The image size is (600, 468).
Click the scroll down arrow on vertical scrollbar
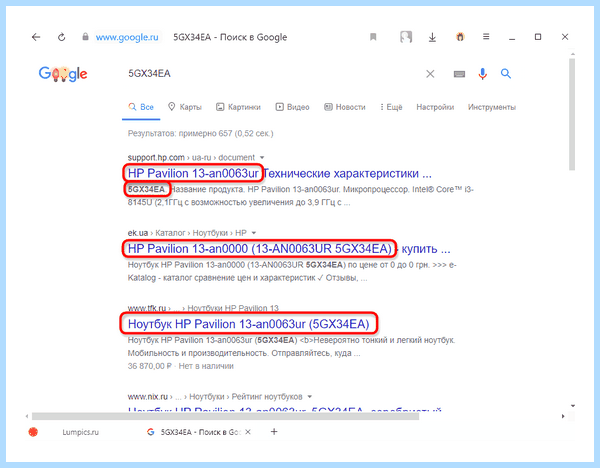point(572,406)
